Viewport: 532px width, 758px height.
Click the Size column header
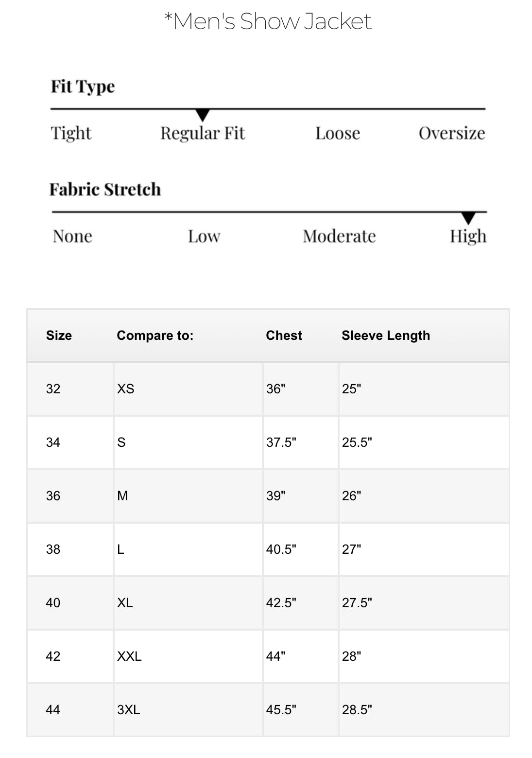[59, 335]
